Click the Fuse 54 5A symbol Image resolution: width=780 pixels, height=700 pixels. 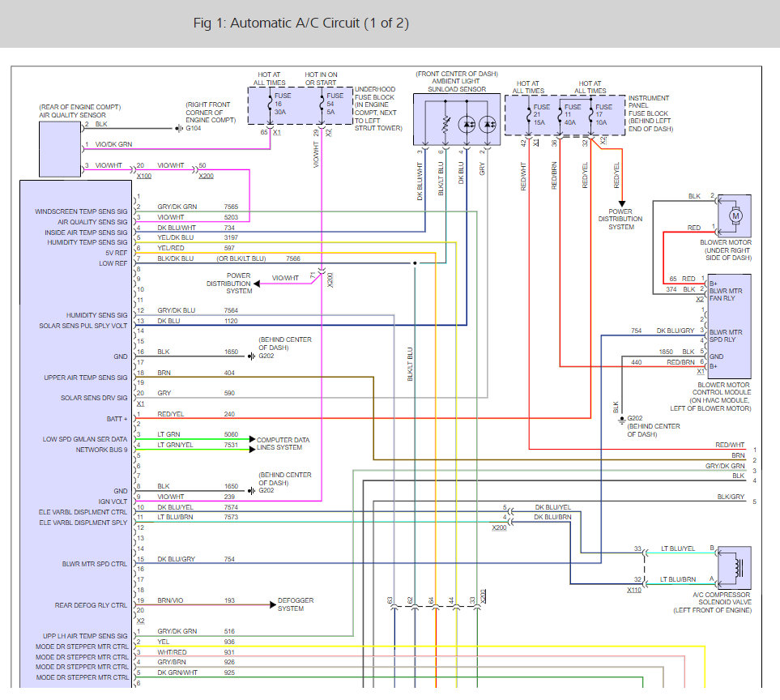(x=322, y=104)
